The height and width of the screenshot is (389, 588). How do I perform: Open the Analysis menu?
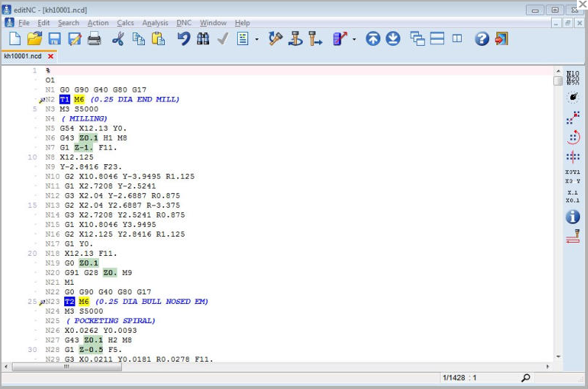[155, 23]
